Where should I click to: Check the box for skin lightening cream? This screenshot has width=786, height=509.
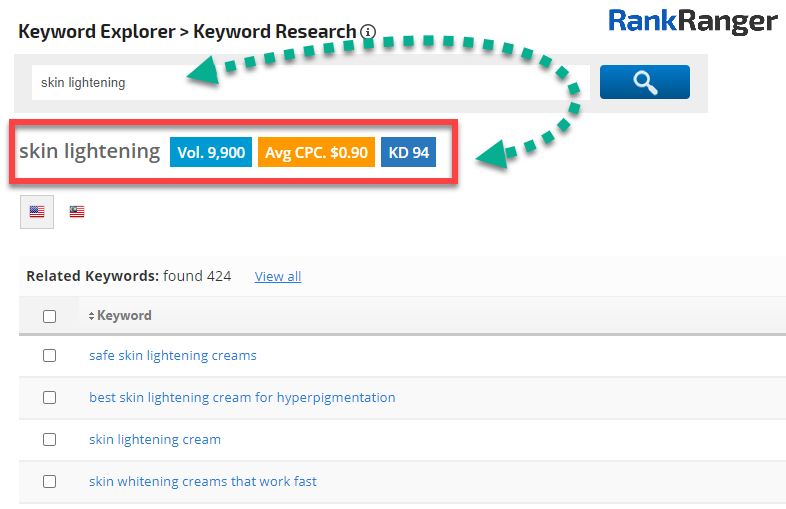pyautogui.click(x=49, y=439)
